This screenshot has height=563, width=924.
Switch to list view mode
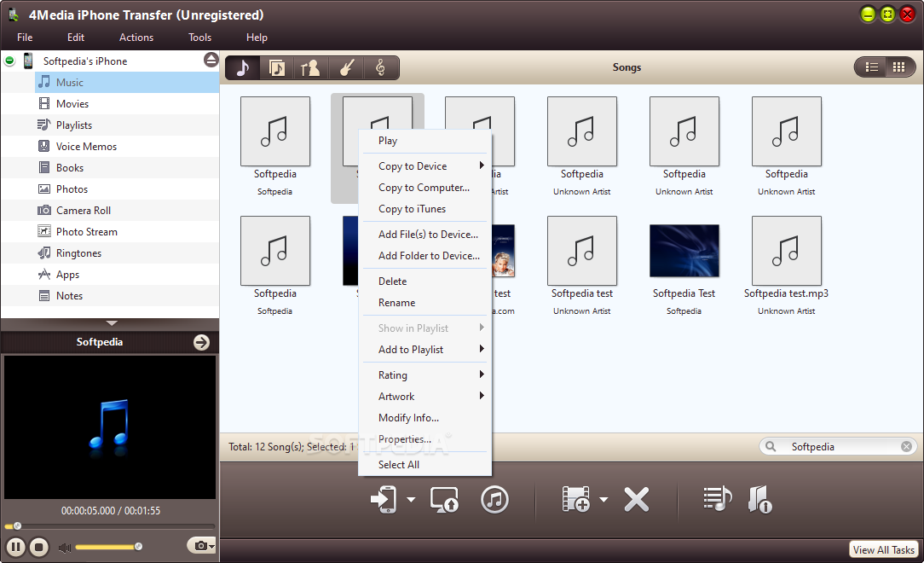[x=871, y=67]
